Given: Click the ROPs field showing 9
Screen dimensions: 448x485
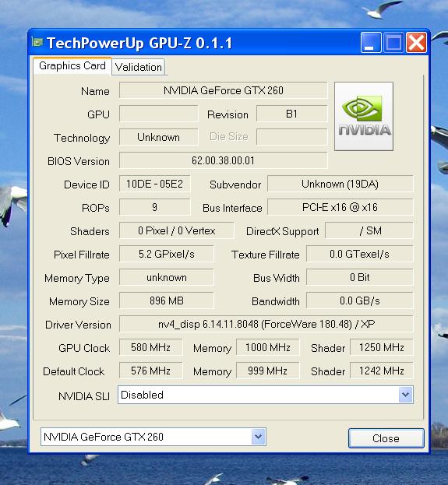Looking at the screenshot, I should click(x=154, y=207).
